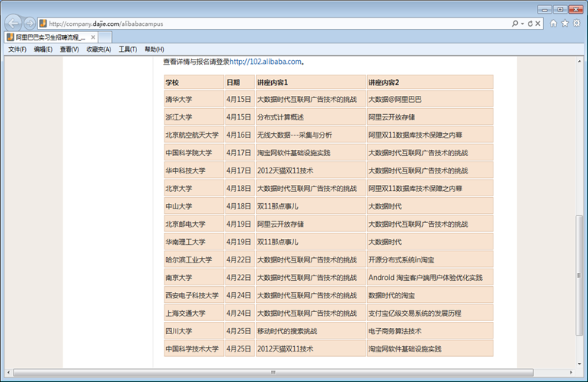Click the URL address field
The width and height of the screenshot is (588, 382).
277,24
